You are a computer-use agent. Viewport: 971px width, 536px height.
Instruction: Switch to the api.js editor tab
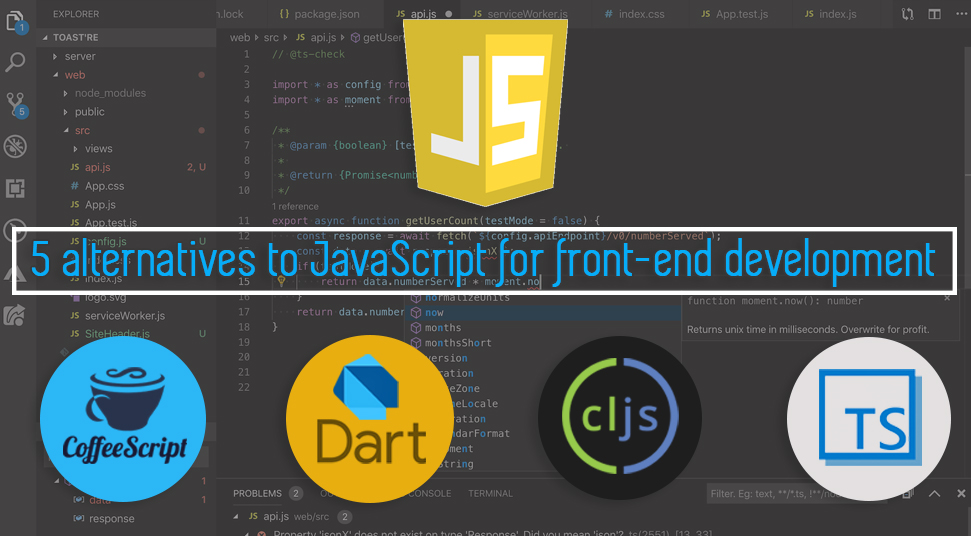[425, 14]
